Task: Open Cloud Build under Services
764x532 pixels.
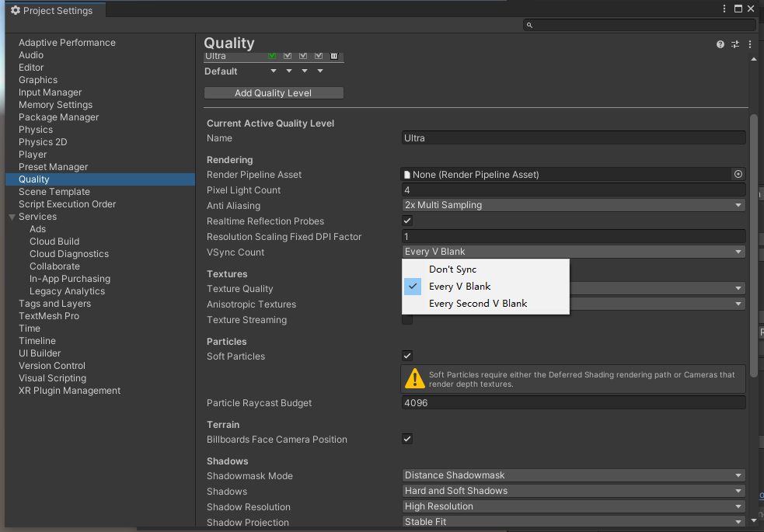Action: coord(54,241)
